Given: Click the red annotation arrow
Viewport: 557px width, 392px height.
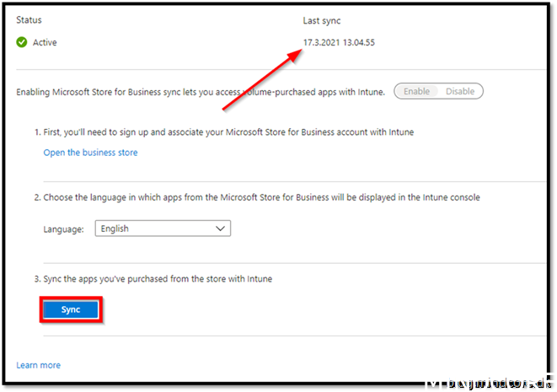Looking at the screenshot, I should 261,81.
